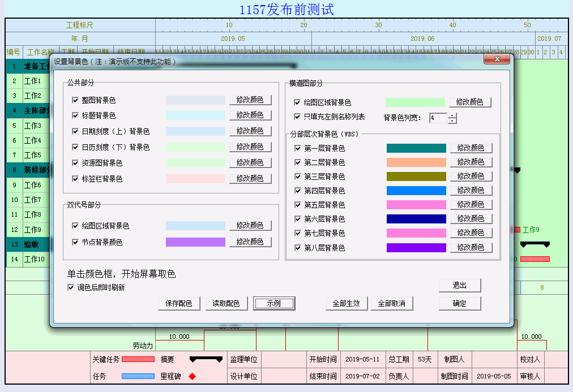Click the 第八层背景色 violet swatch

(416, 248)
